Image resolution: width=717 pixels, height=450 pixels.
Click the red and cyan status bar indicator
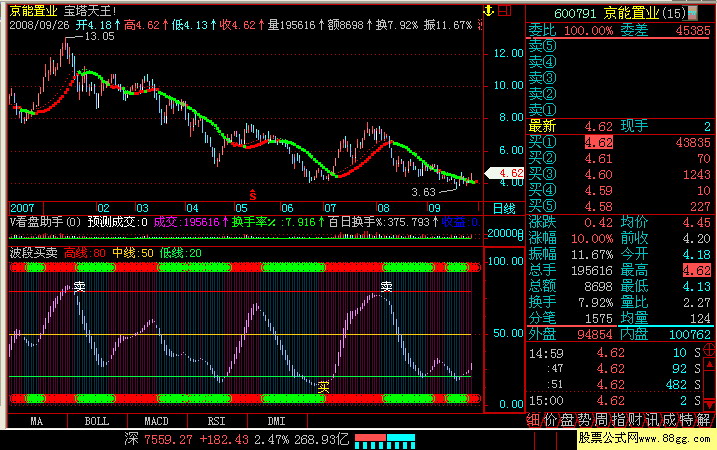coord(385,441)
